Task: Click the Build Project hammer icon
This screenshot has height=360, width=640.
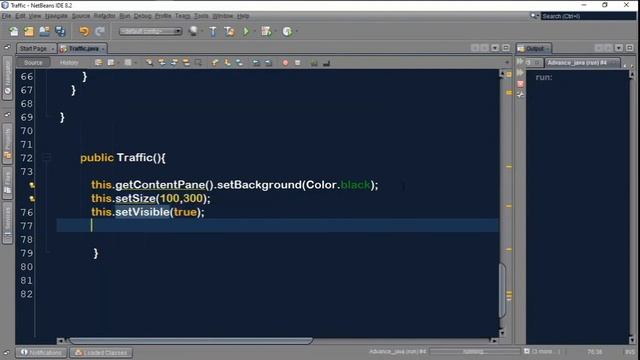Action: (213, 31)
